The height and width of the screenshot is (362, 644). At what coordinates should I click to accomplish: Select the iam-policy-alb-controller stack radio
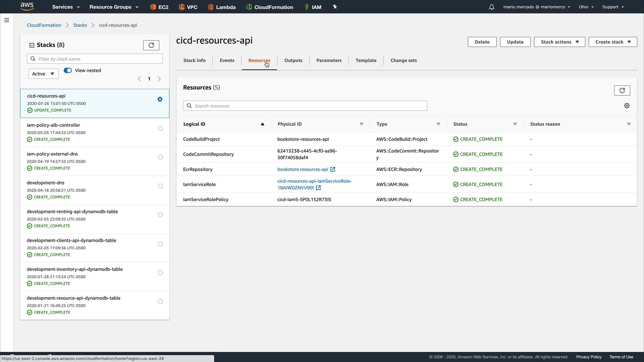click(x=160, y=128)
